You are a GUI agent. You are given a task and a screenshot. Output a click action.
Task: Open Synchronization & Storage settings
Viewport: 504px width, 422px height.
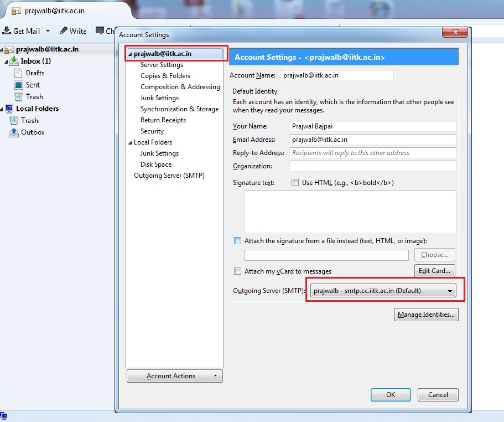pyautogui.click(x=179, y=109)
